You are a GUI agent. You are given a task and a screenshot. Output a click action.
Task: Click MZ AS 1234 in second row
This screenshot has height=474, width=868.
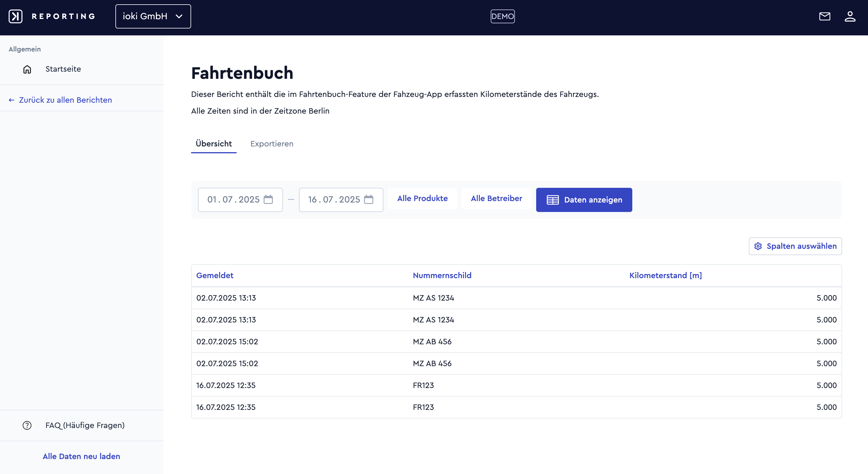pyautogui.click(x=433, y=320)
